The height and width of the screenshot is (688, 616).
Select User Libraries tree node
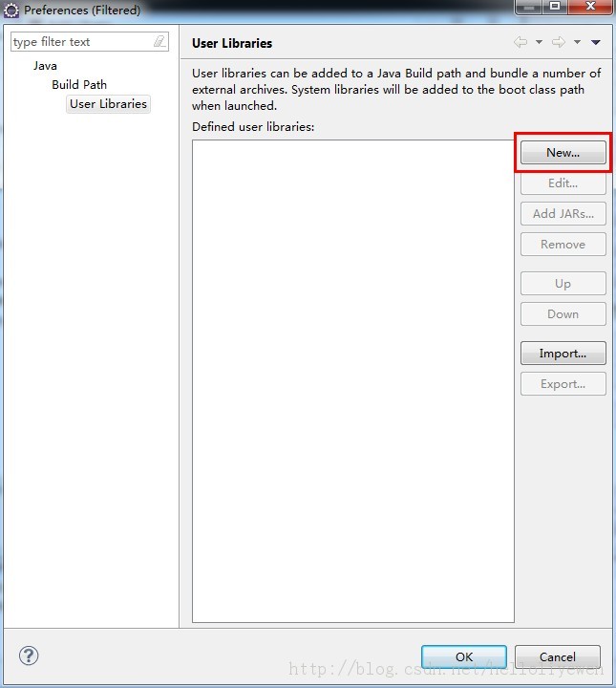click(108, 104)
